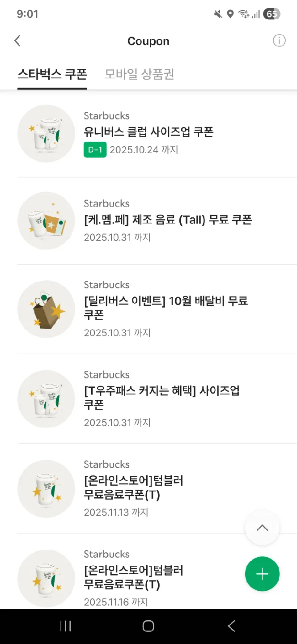Image resolution: width=297 pixels, height=644 pixels.
Task: Tap the 유니버스 클럽 coupon cup thumbnail
Action: [x=46, y=133]
